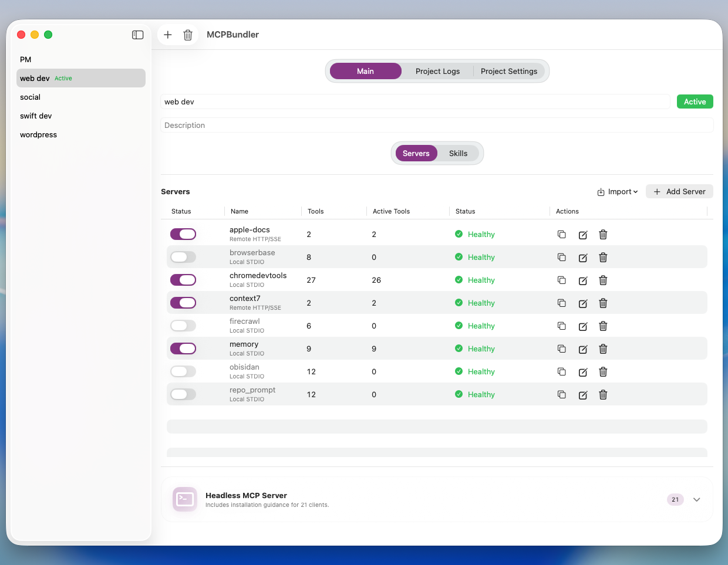Click the plus icon to add project

pos(168,35)
